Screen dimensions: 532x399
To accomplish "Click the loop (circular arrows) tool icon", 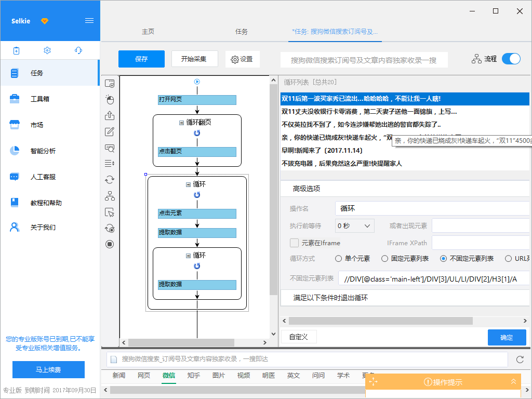I will [x=110, y=180].
